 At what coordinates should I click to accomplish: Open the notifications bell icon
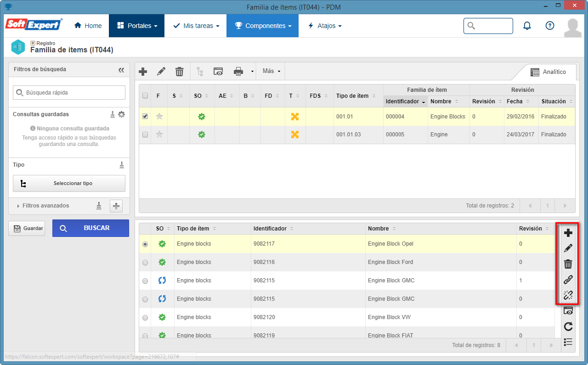[x=527, y=26]
